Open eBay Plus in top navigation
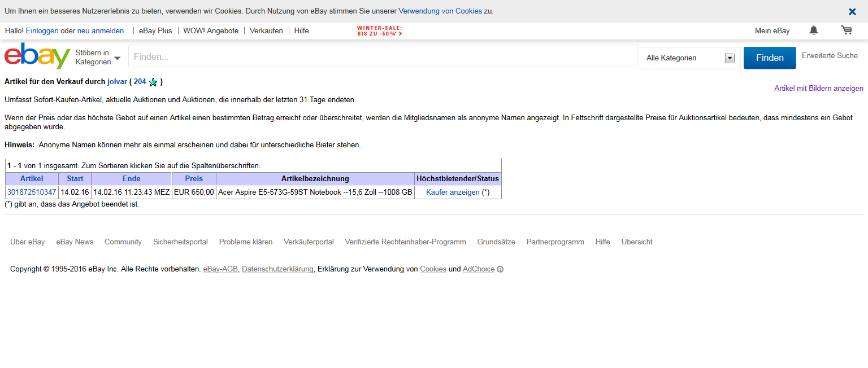 (155, 31)
